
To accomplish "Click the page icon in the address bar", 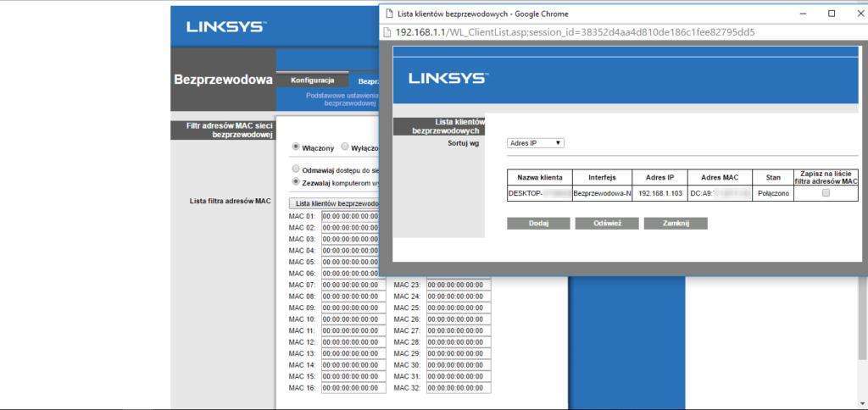I will (x=387, y=33).
